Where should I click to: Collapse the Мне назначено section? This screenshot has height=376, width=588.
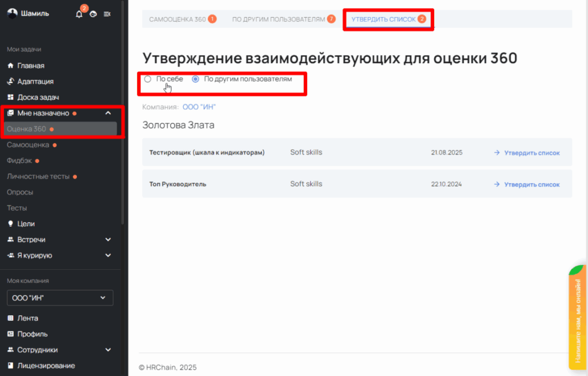(109, 113)
